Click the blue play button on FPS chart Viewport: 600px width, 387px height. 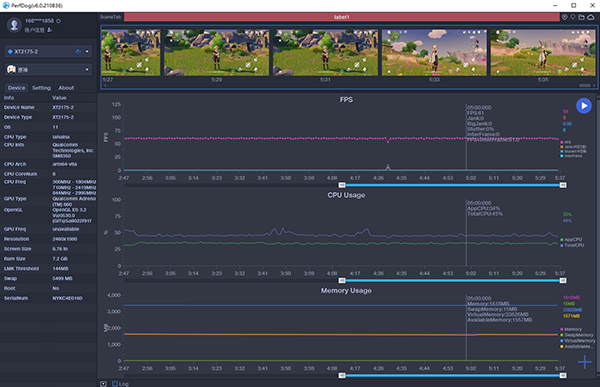click(584, 106)
